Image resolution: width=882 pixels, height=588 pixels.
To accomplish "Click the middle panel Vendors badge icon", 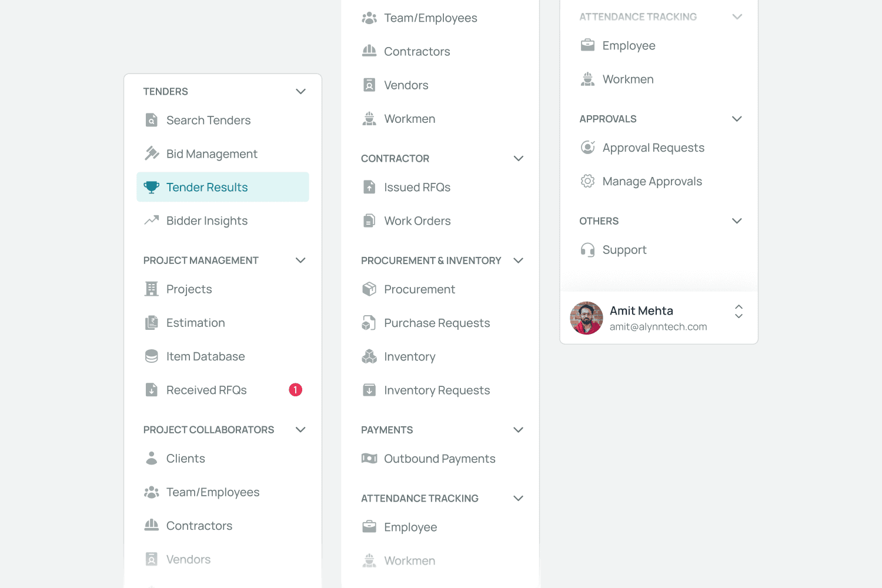I will point(369,85).
